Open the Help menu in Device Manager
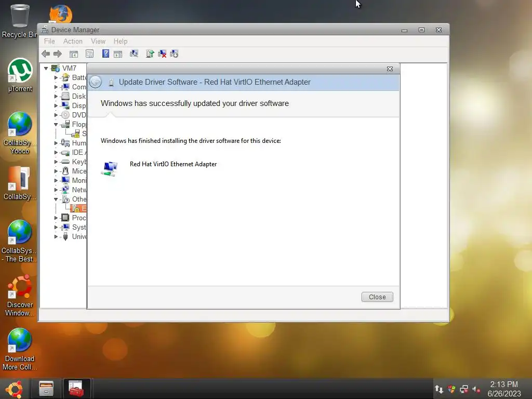This screenshot has width=532, height=399. click(121, 41)
